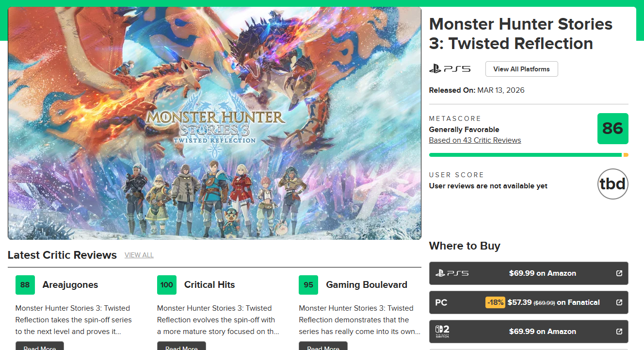644x350 pixels.
Task: Click the 95 score badge for Gaming Boulevard
Action: (308, 285)
